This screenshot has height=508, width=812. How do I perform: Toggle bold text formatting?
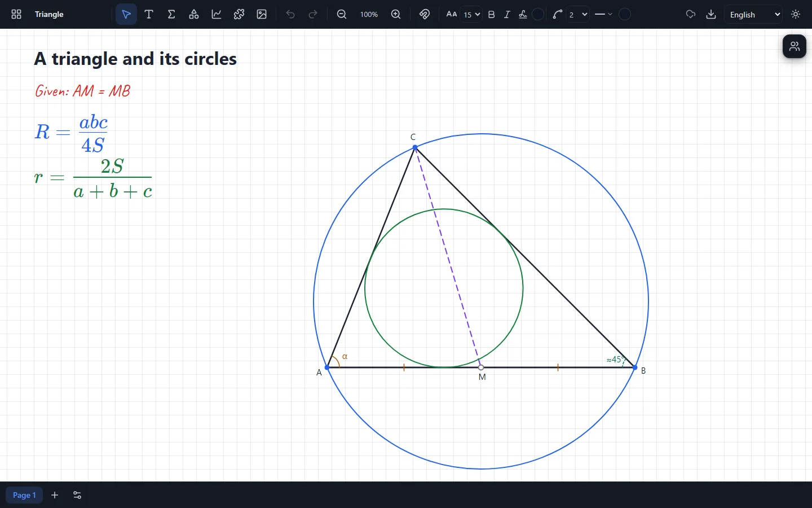[x=492, y=14]
